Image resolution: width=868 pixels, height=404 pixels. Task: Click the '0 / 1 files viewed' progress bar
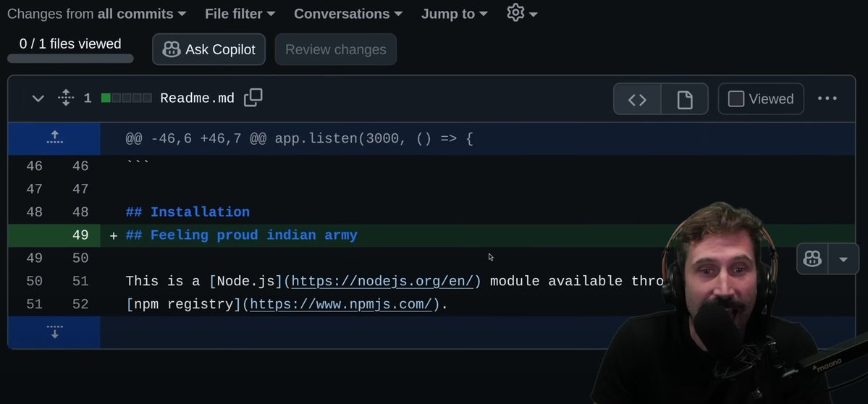click(x=70, y=59)
